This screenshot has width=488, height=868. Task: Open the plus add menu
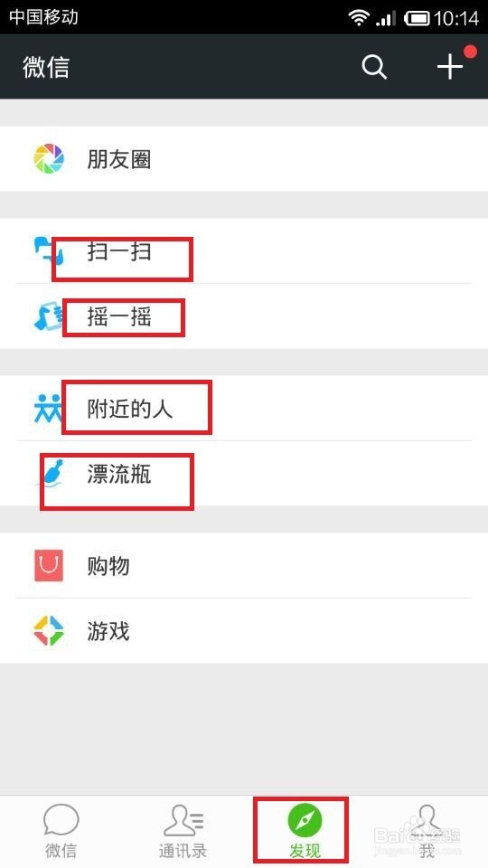pos(450,67)
